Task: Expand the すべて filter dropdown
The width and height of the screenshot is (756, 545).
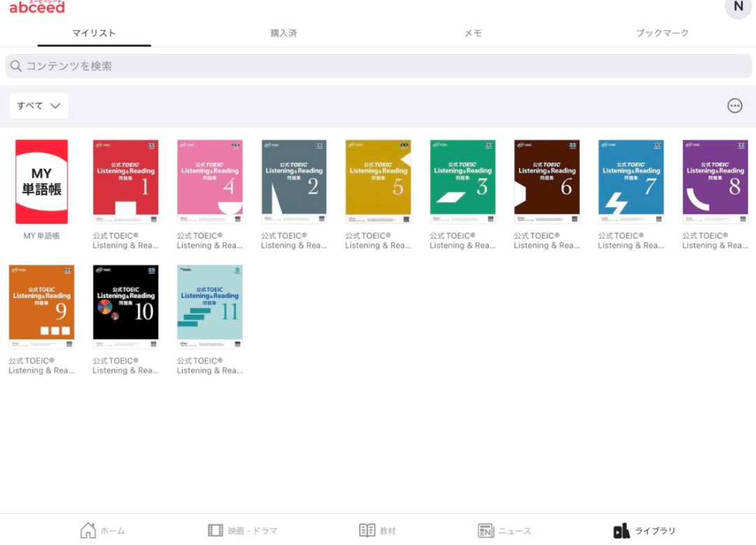Action: tap(38, 106)
